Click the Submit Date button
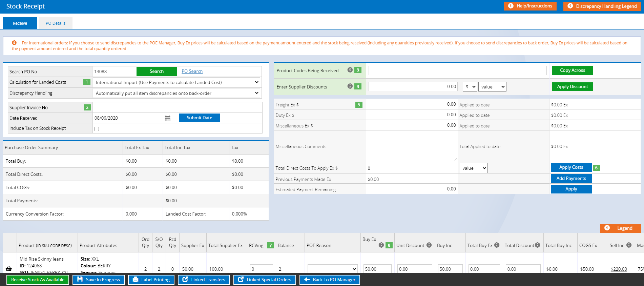644x286 pixels. [x=200, y=118]
